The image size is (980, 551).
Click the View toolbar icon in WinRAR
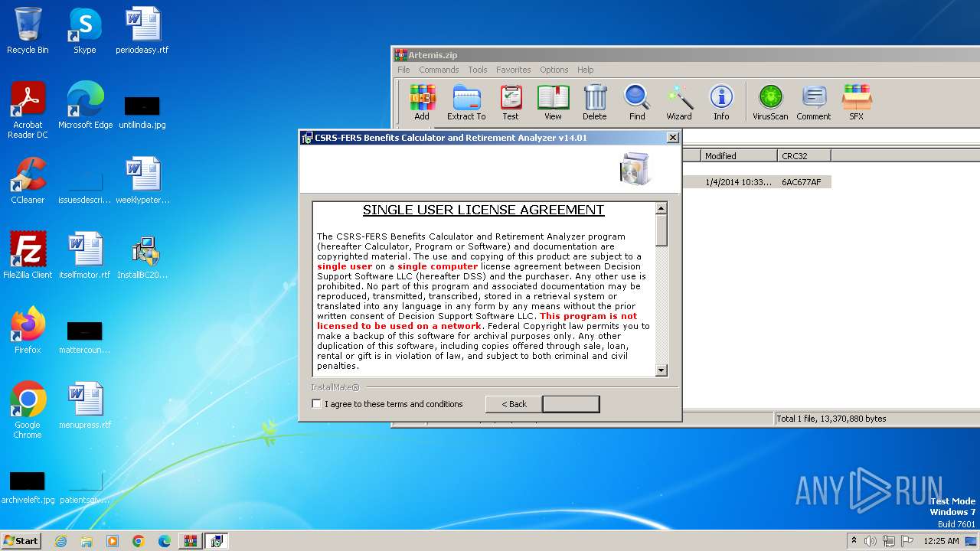tap(553, 103)
